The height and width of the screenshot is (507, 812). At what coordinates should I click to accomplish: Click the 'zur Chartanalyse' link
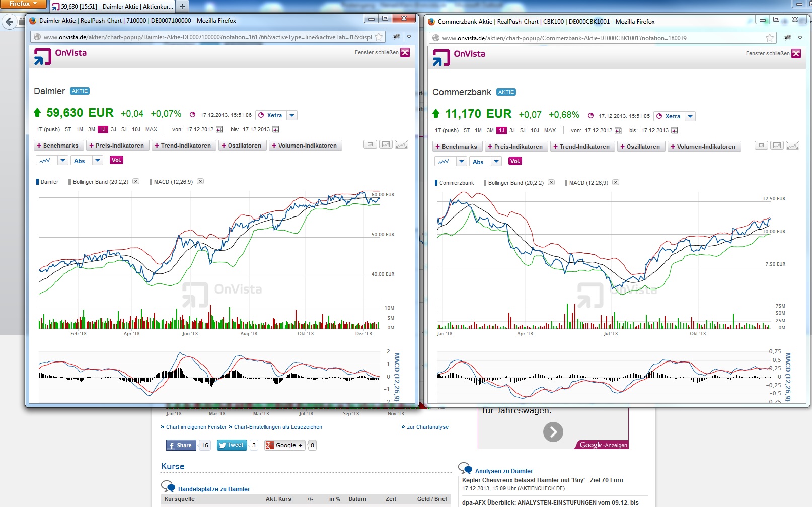coord(427,427)
